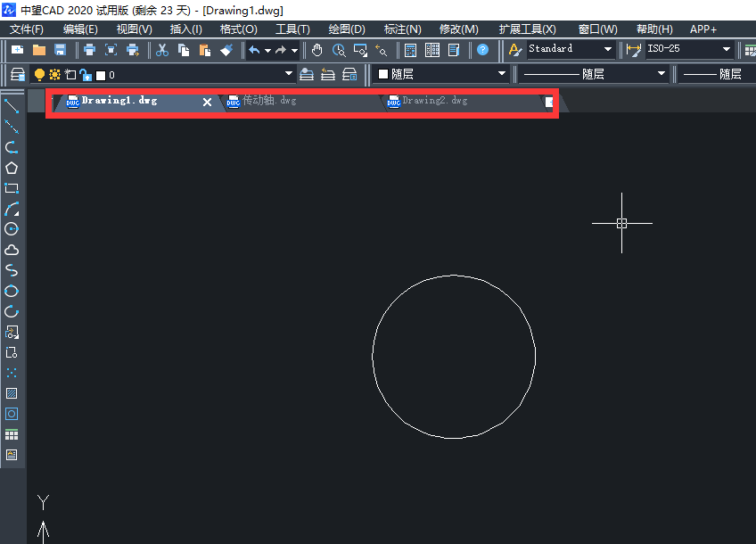Screen dimensions: 756x544
Task: Toggle layer 0 freeze sun icon
Action: (x=54, y=75)
